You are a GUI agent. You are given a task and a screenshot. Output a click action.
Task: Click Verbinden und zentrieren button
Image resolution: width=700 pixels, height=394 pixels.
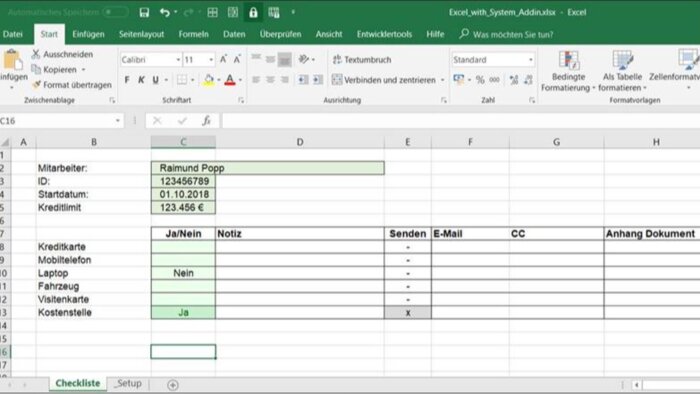tap(384, 80)
